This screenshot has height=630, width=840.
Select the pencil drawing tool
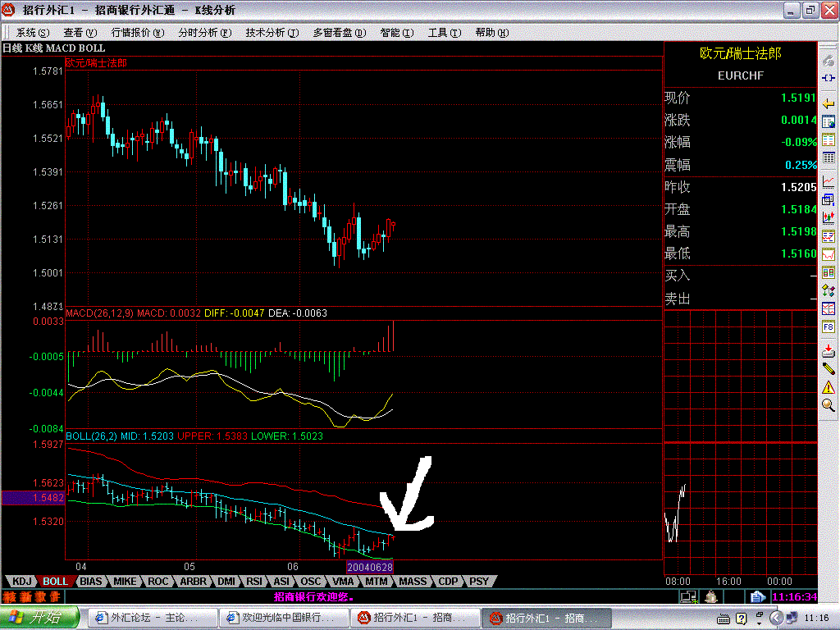(828, 367)
